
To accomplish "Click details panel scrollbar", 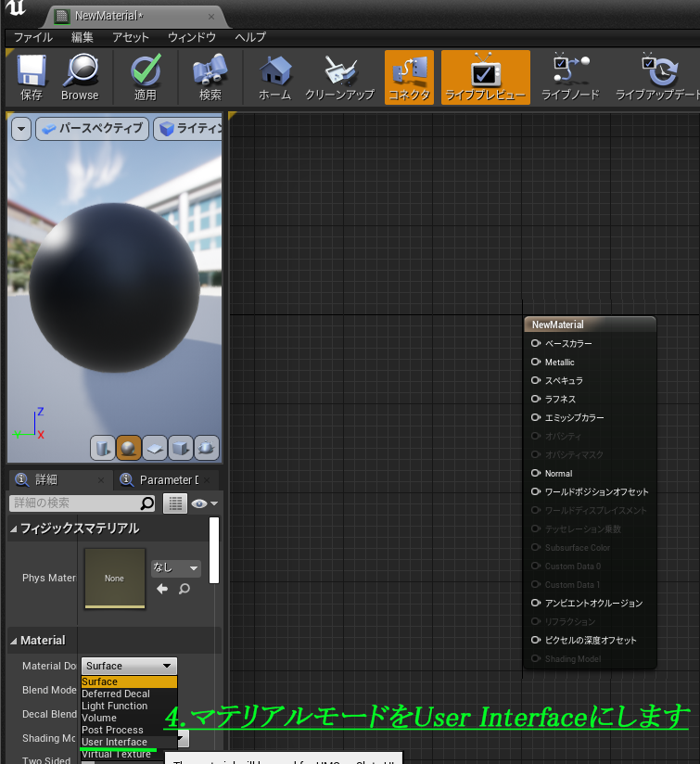I will pos(214,551).
